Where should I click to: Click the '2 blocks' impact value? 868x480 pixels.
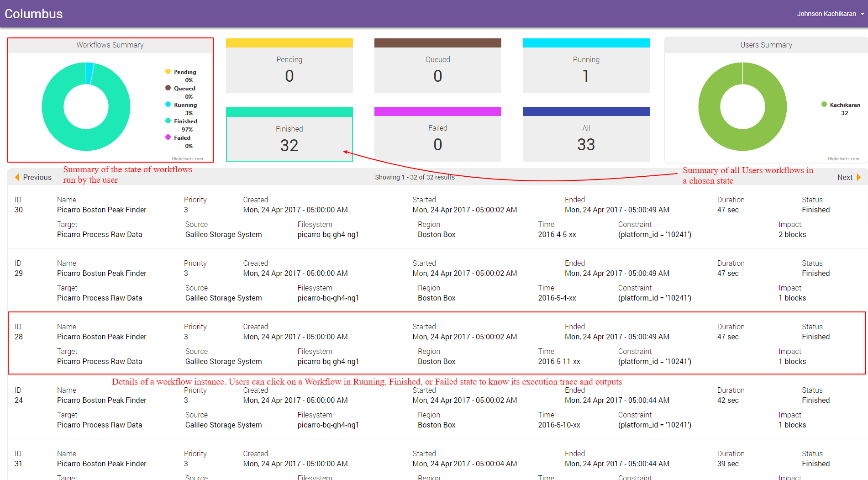coord(792,234)
